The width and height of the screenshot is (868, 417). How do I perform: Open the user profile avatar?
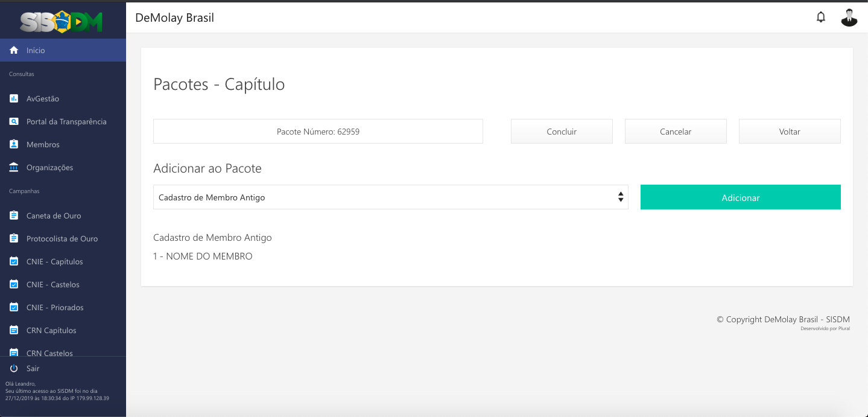(x=849, y=18)
